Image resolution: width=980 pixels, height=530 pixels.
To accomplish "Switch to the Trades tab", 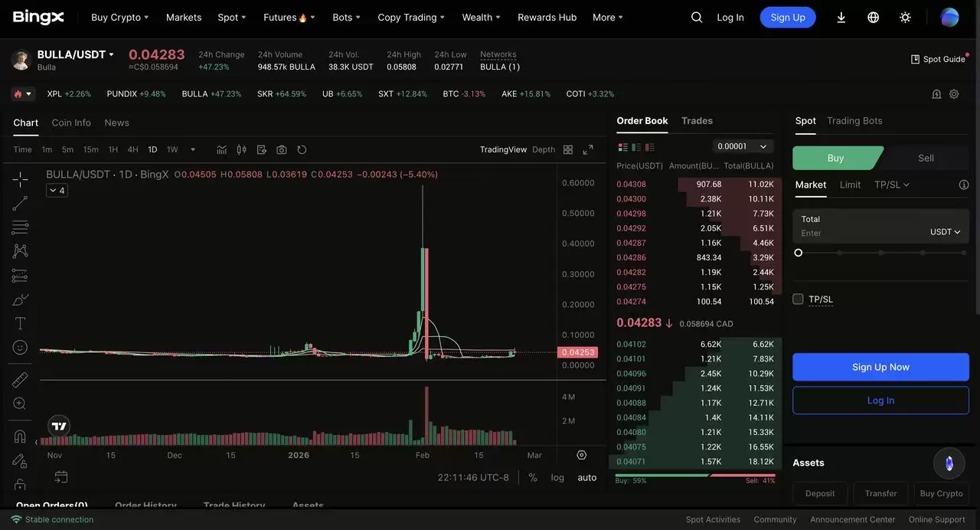I will point(697,121).
